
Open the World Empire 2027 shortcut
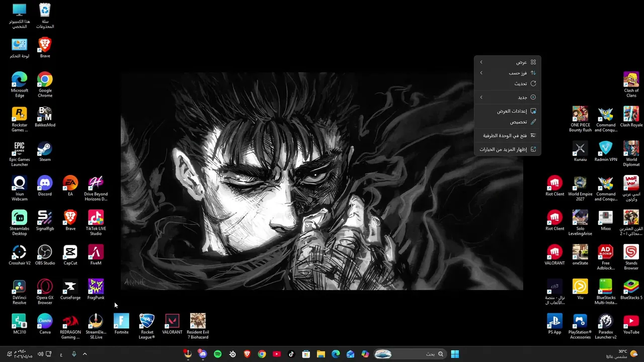(x=580, y=189)
